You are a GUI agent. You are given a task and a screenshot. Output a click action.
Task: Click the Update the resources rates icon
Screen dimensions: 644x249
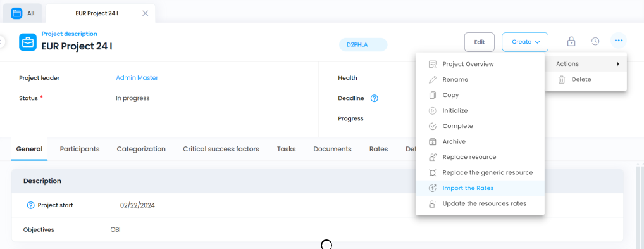click(432, 204)
